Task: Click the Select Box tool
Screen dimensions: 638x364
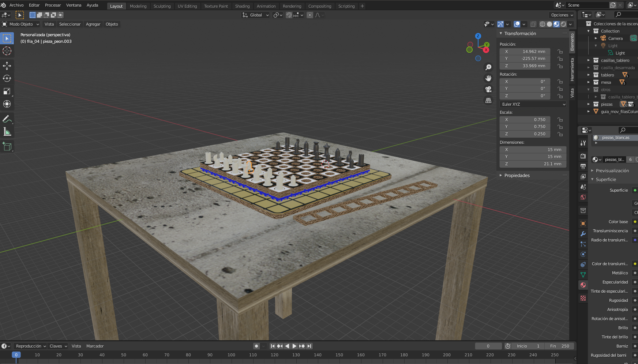Action: (7, 38)
